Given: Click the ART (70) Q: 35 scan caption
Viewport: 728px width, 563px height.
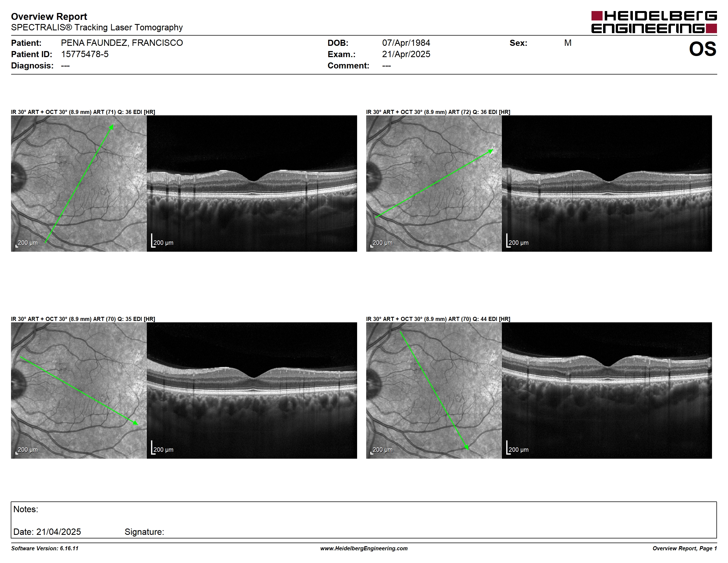Looking at the screenshot, I should pyautogui.click(x=83, y=319).
